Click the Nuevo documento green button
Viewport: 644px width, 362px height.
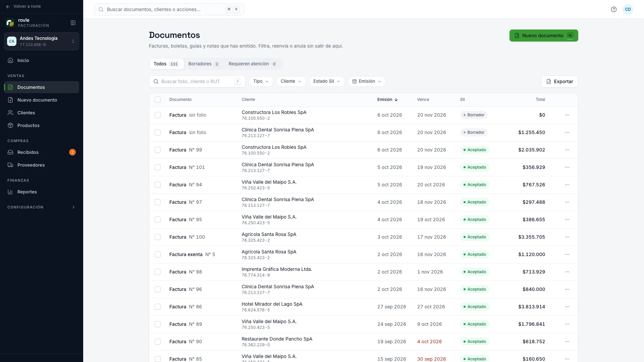coord(544,36)
